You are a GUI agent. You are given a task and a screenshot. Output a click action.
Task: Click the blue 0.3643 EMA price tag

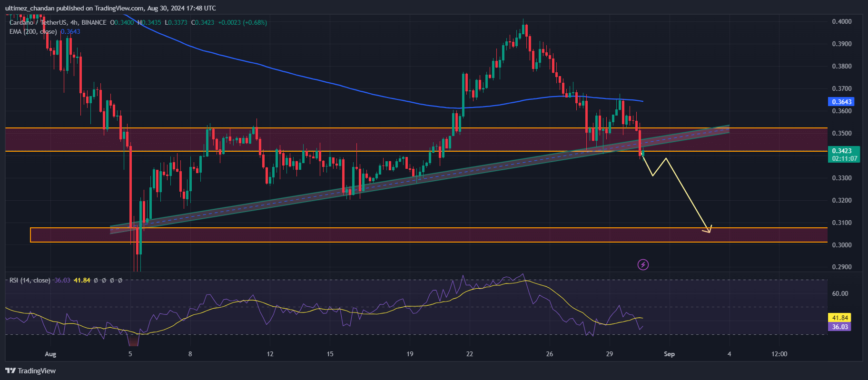(842, 102)
